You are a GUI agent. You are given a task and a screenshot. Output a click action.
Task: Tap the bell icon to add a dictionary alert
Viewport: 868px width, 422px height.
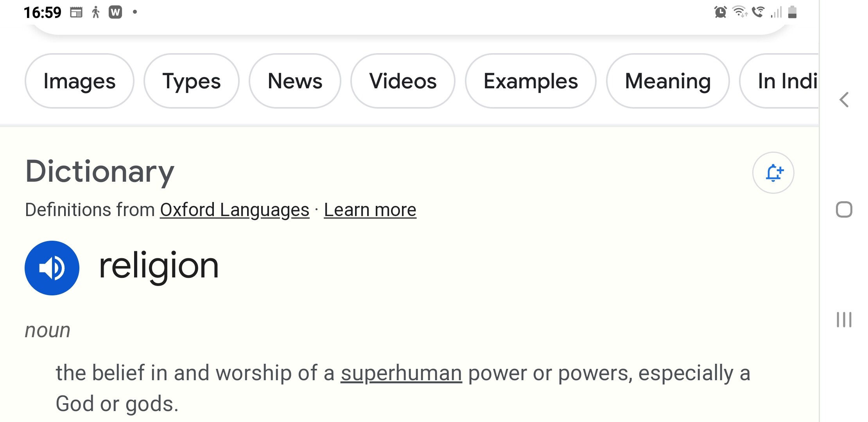[773, 173]
